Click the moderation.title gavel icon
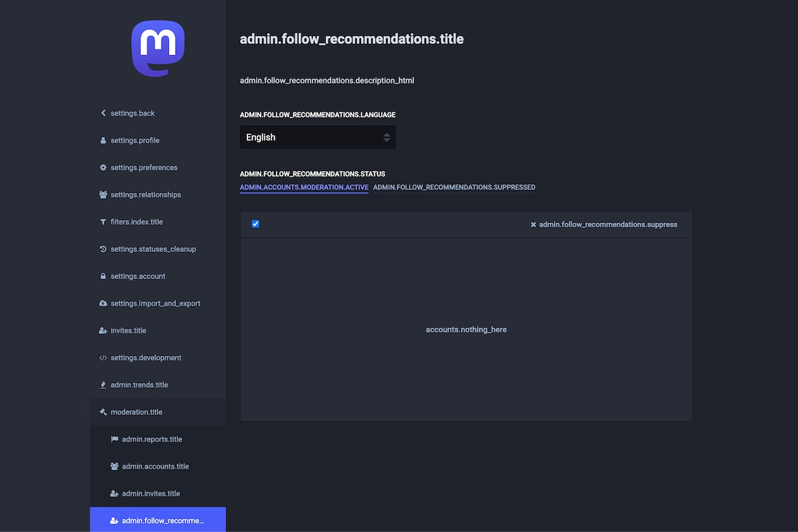This screenshot has width=798, height=532. coord(103,412)
